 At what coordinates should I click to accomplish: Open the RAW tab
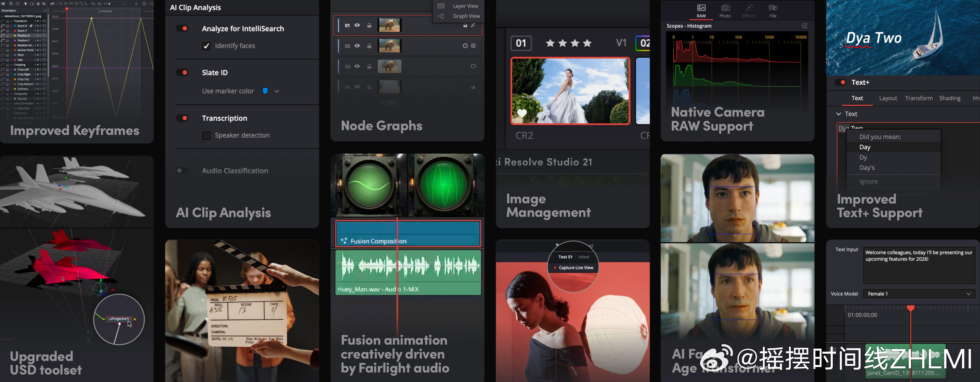701,11
